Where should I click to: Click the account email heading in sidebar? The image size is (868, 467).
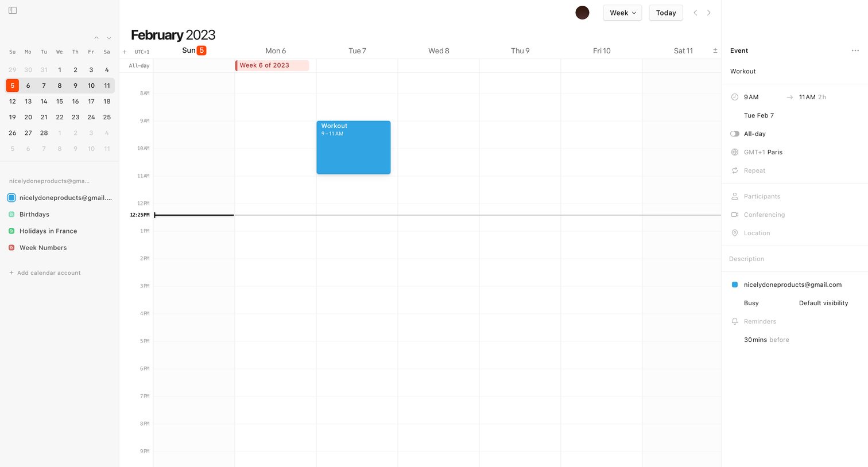pos(49,181)
